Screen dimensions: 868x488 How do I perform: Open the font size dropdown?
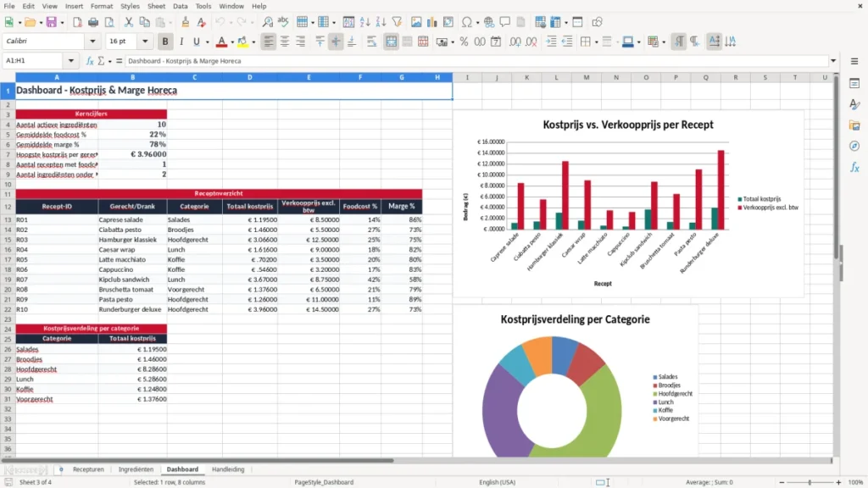pyautogui.click(x=145, y=41)
